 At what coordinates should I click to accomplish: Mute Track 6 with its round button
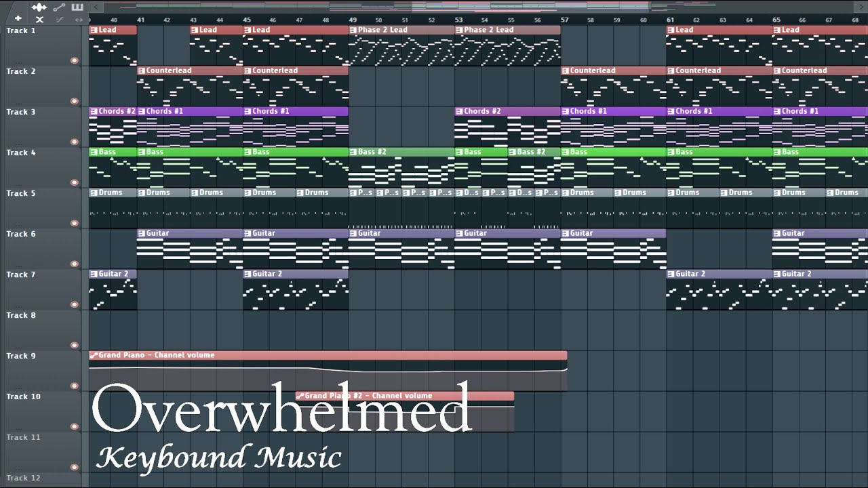point(75,264)
